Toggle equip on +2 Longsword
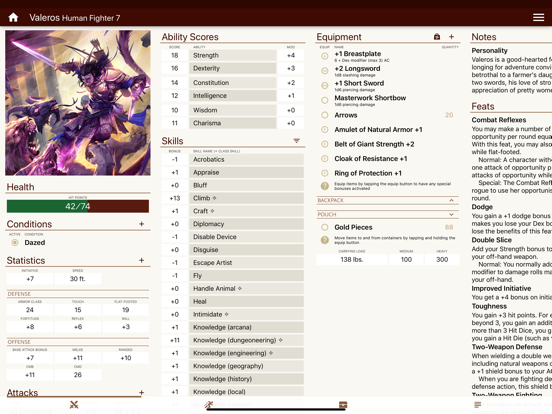This screenshot has width=552, height=414. (325, 71)
